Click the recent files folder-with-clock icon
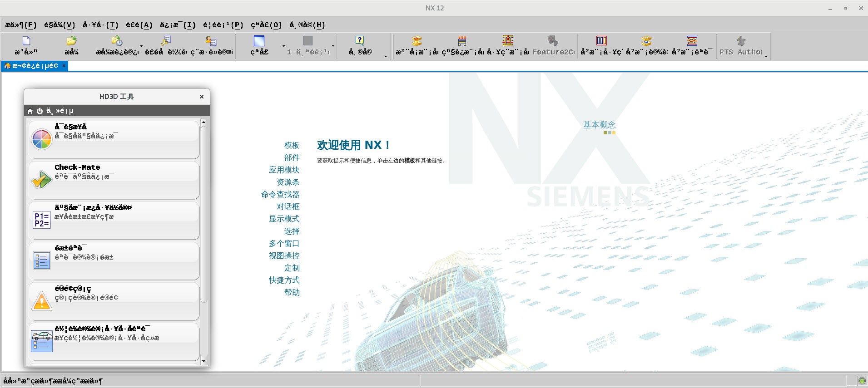The width and height of the screenshot is (868, 388). tap(117, 41)
